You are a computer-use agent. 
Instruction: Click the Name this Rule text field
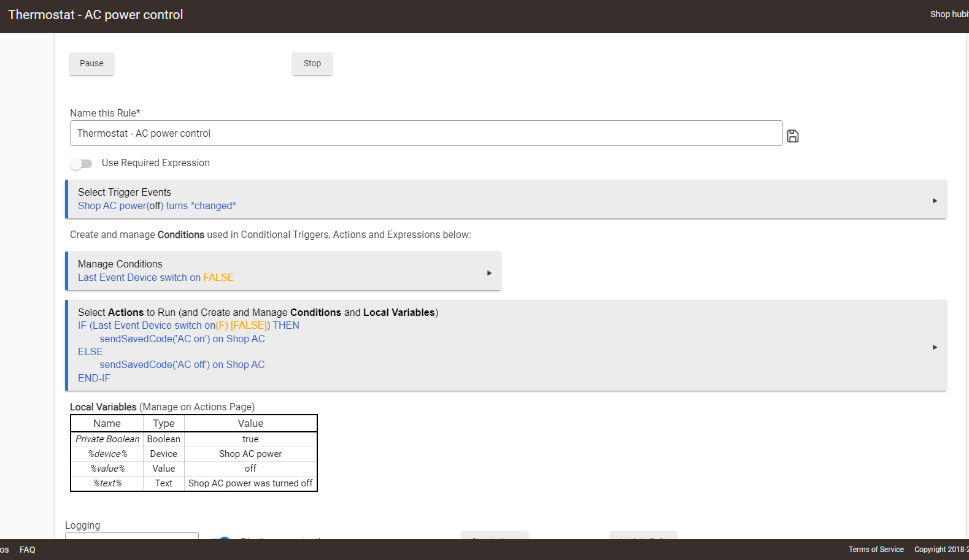click(426, 133)
